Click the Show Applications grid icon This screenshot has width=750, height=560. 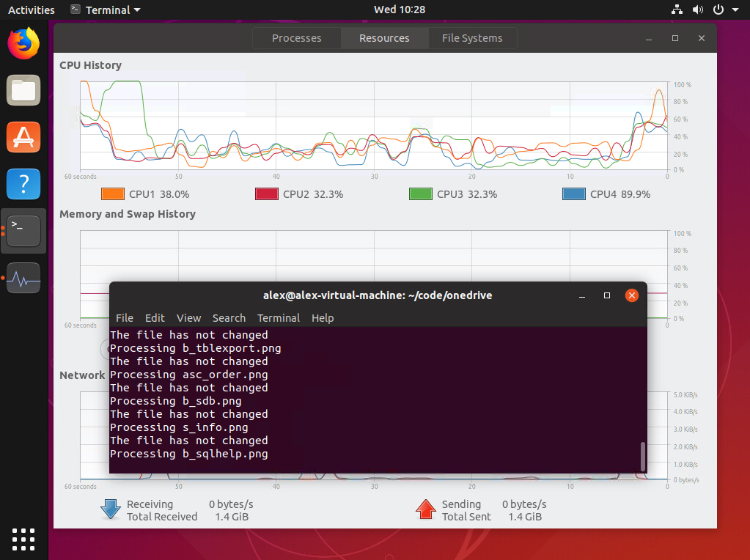coord(23,539)
